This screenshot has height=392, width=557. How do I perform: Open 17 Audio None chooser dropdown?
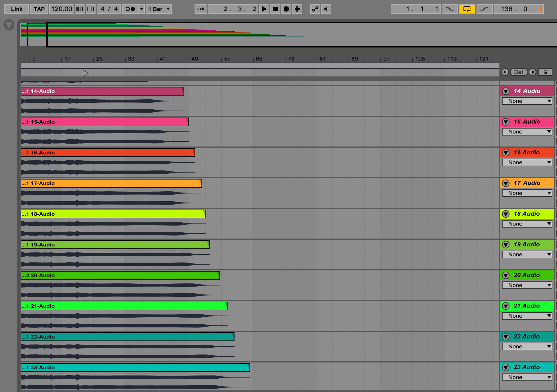coord(527,193)
